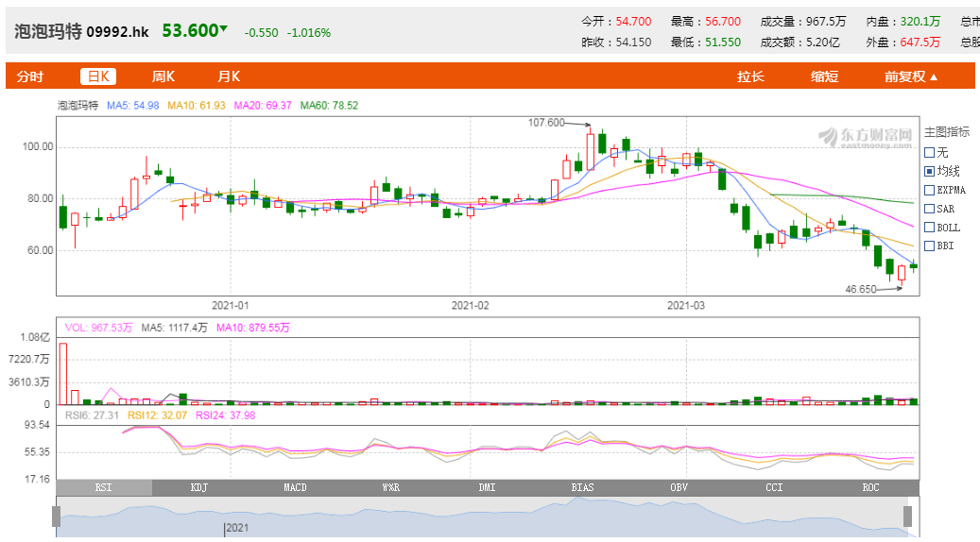
Task: Click the left range slider handle
Action: point(57,517)
